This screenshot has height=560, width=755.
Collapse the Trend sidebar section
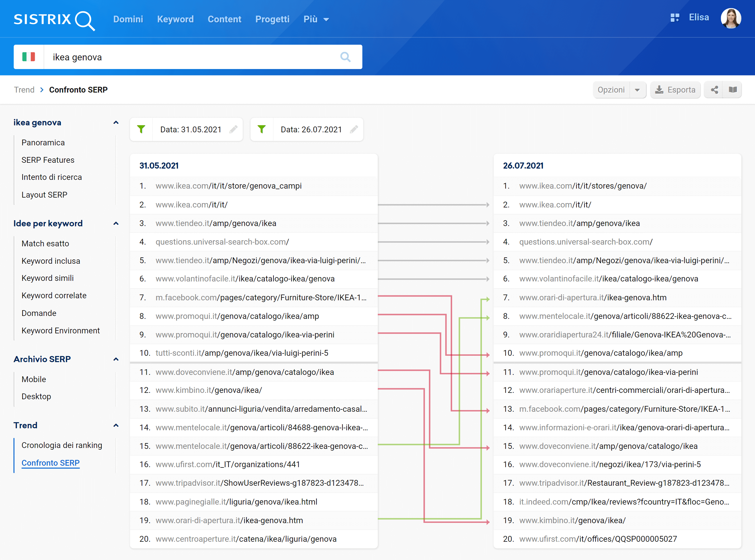coord(116,425)
